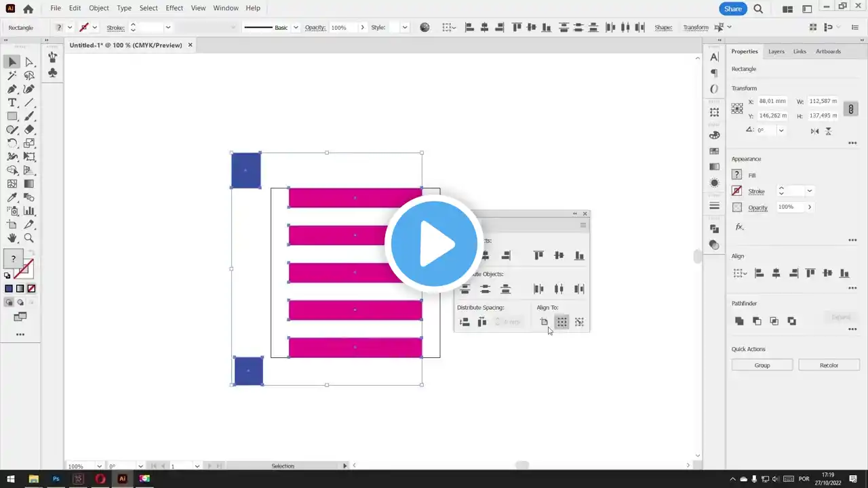This screenshot has height=488, width=868.
Task: Click the Recolor quick action button
Action: [x=829, y=365]
